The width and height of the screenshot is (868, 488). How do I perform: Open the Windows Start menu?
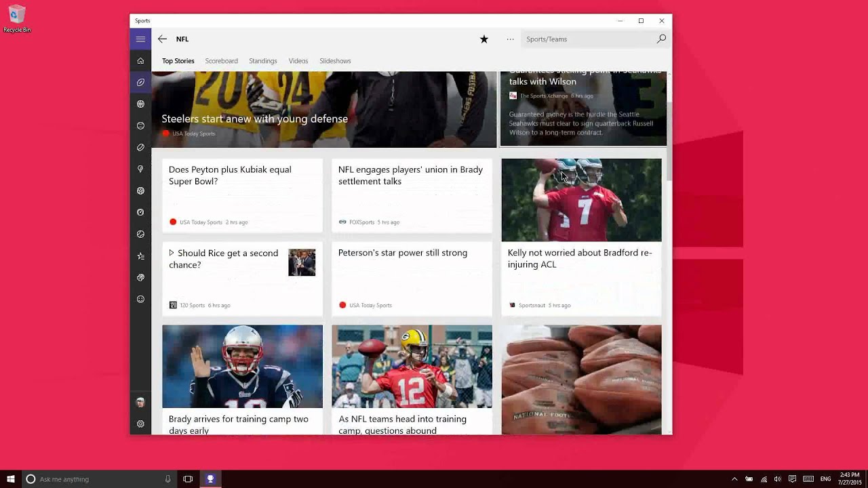click(11, 479)
